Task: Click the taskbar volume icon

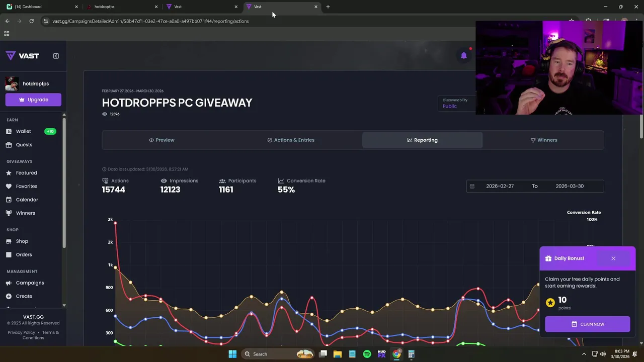Action: [603, 354]
